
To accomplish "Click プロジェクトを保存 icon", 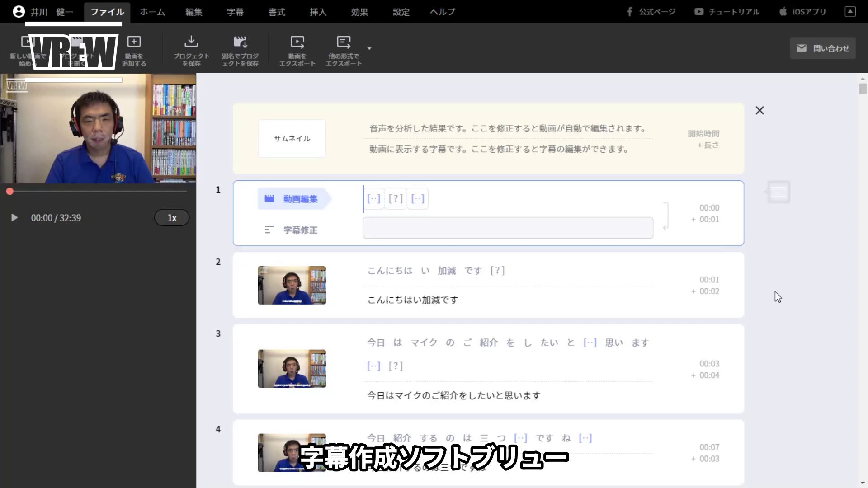I will (191, 51).
